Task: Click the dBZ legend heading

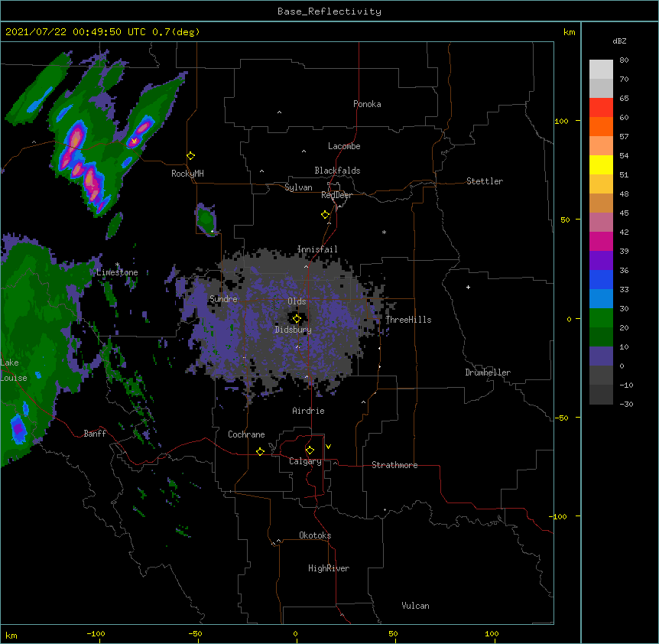Action: (x=619, y=41)
